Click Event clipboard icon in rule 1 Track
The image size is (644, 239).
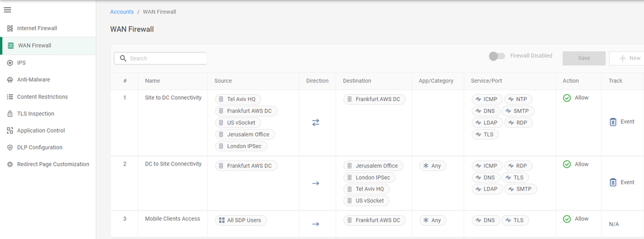[x=613, y=122]
